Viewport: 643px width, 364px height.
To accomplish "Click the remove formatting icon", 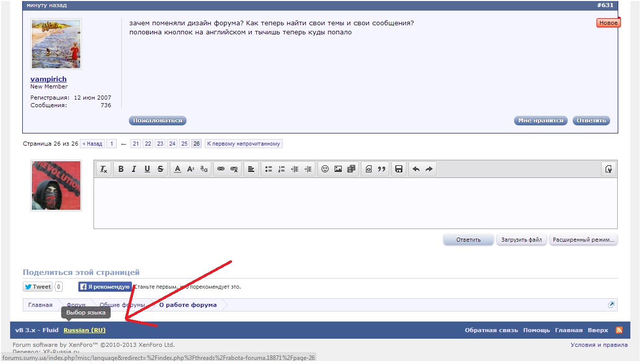I will click(104, 169).
